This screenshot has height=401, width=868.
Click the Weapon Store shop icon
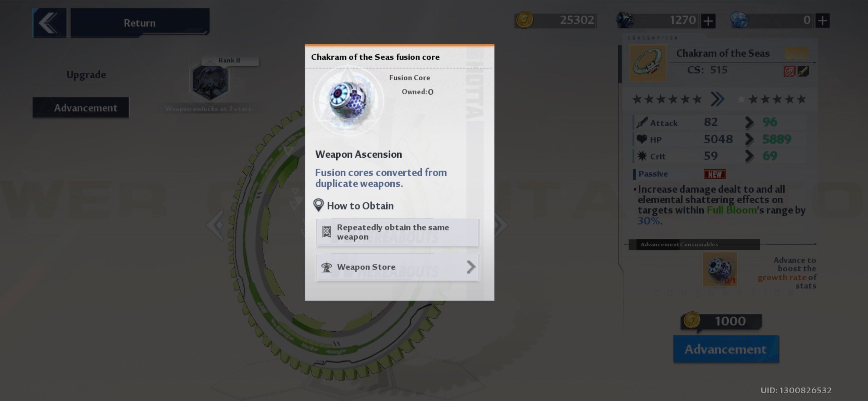click(x=327, y=267)
